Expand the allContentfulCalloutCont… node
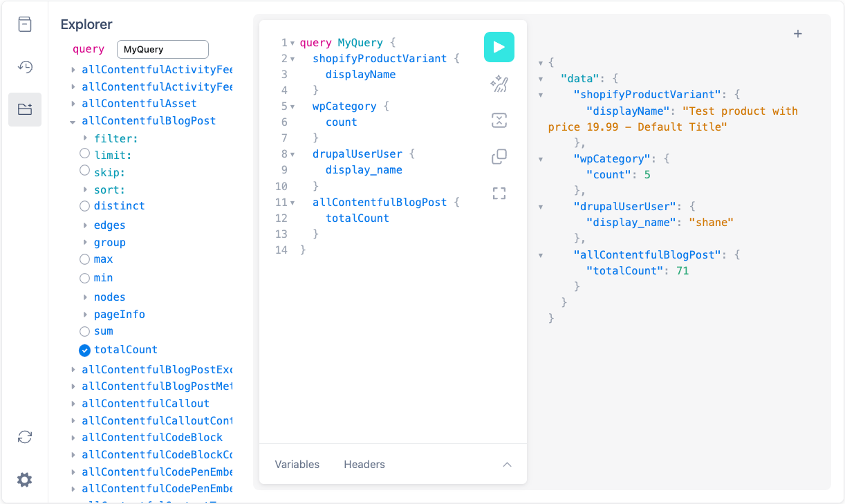This screenshot has width=845, height=504. (x=73, y=421)
